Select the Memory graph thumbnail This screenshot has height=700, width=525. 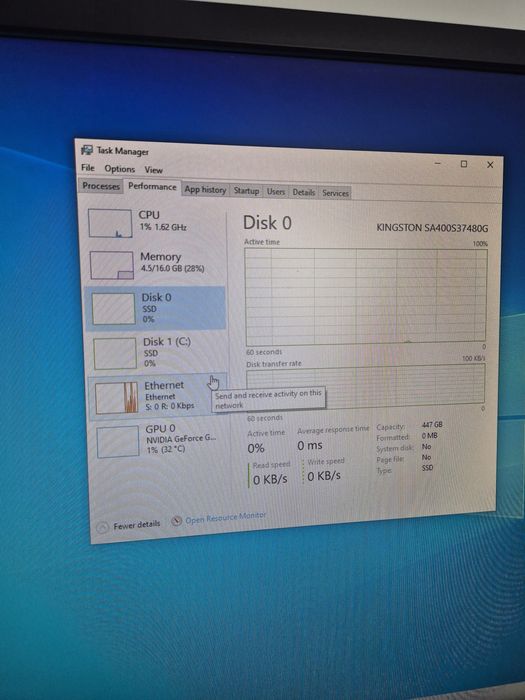point(112,265)
